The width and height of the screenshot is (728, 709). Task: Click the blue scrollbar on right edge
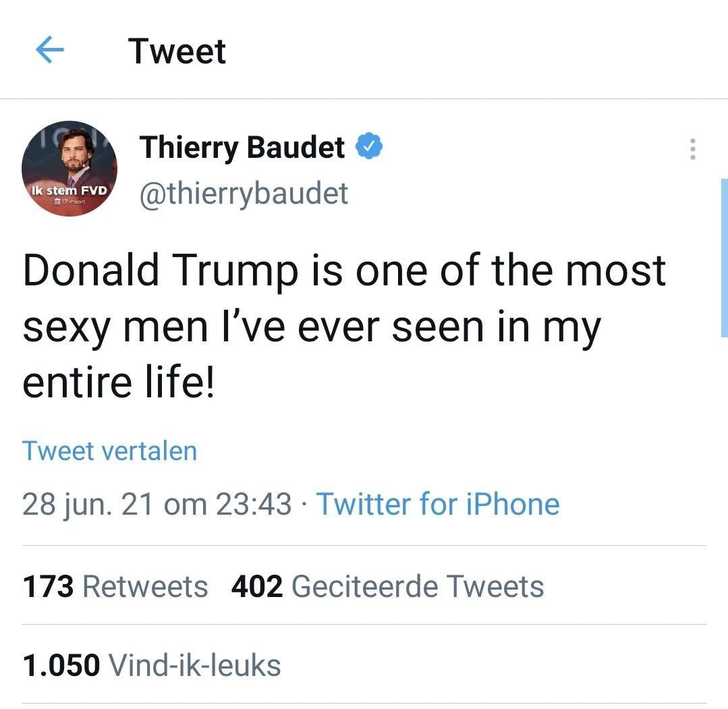click(x=724, y=258)
